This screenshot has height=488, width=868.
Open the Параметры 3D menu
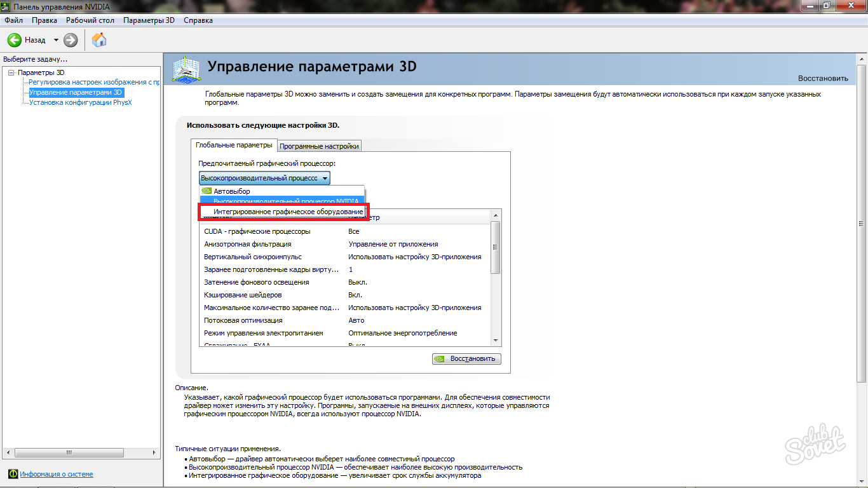pos(149,20)
